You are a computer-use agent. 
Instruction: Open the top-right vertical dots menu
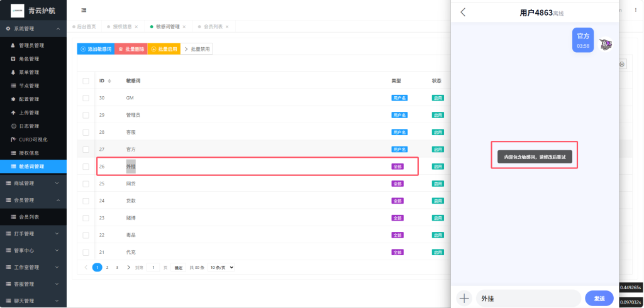tap(635, 10)
